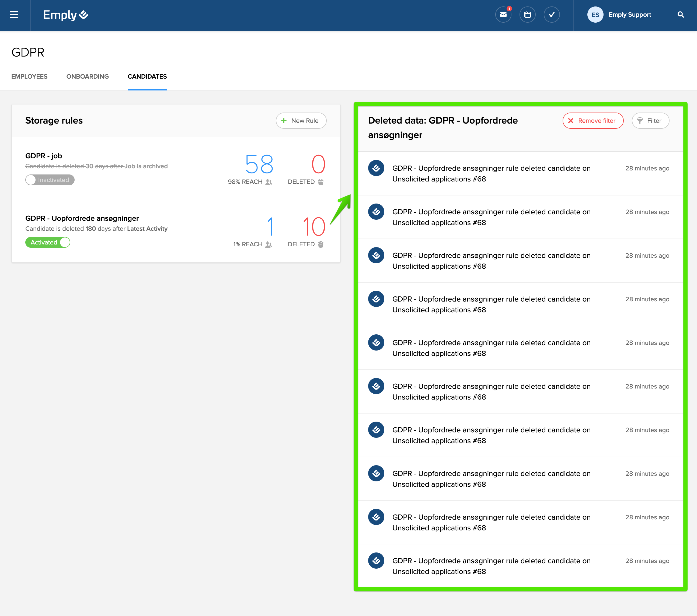Click the search magnifier icon
The image size is (697, 616).
[x=680, y=15]
